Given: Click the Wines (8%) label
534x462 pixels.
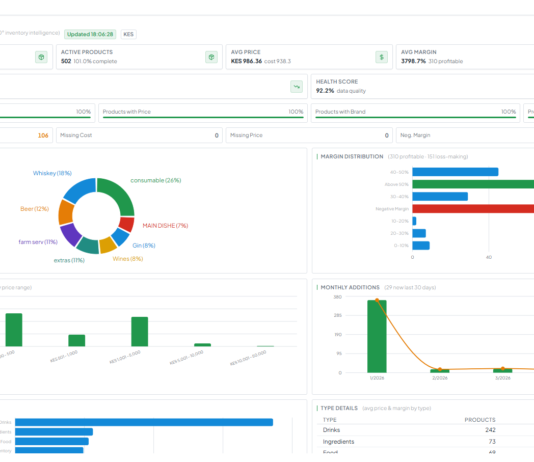Looking at the screenshot, I should click(128, 259).
